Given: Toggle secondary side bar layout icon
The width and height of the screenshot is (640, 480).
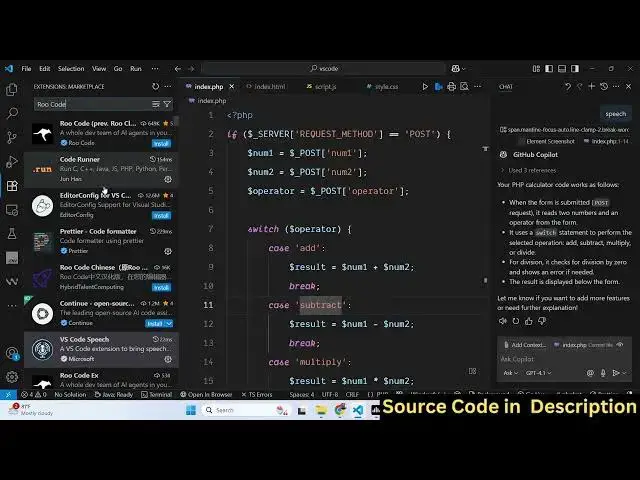Looking at the screenshot, I should (575, 69).
